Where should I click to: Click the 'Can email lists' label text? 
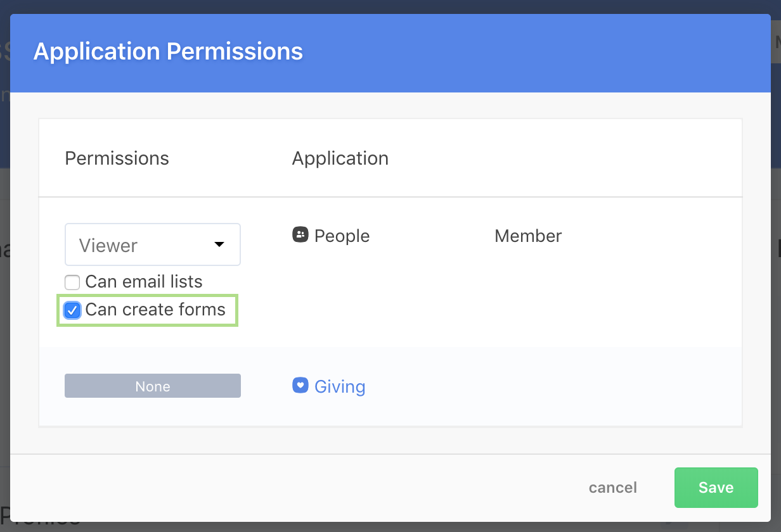coord(144,282)
